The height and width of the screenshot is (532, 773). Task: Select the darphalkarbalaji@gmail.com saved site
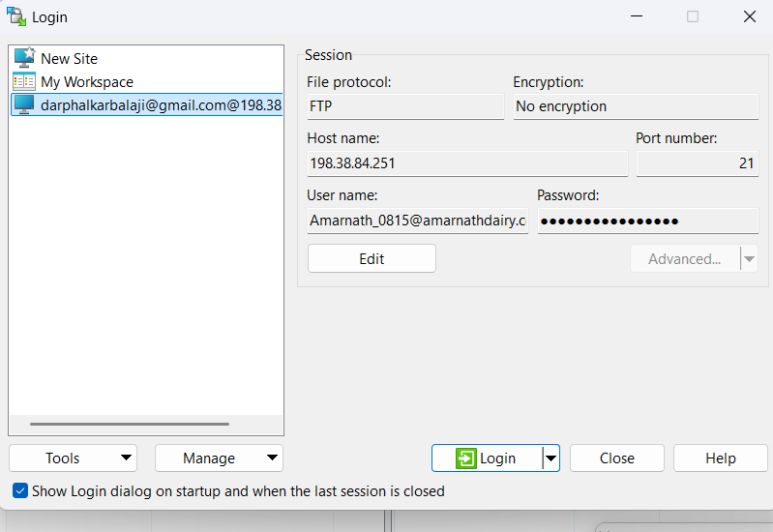[x=161, y=105]
